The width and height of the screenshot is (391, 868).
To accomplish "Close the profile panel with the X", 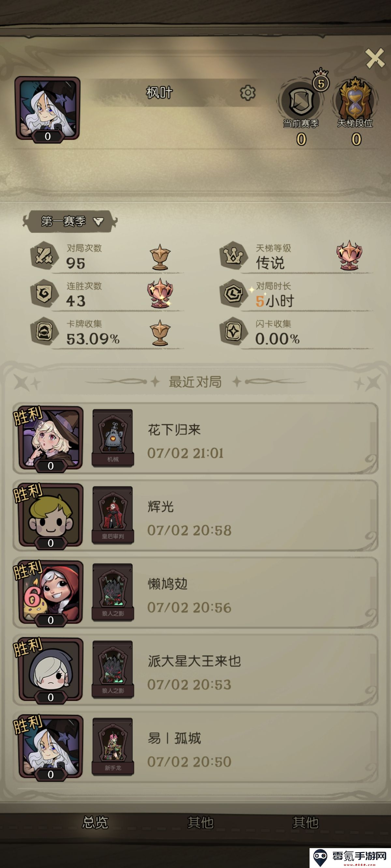I will (375, 58).
